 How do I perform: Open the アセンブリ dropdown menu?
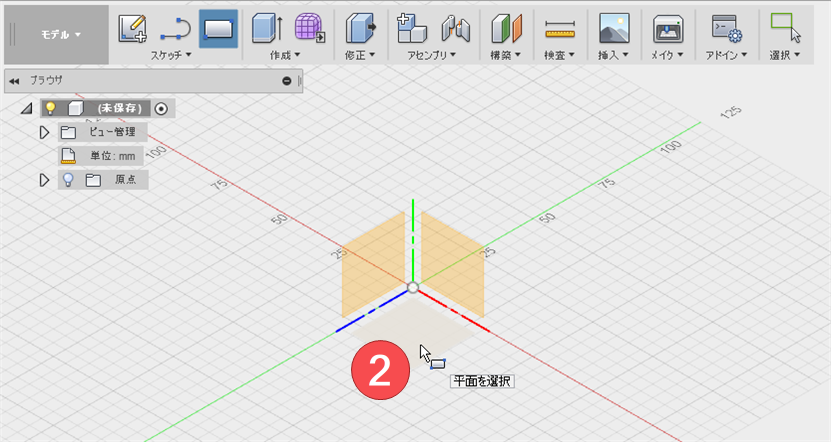pyautogui.click(x=431, y=55)
